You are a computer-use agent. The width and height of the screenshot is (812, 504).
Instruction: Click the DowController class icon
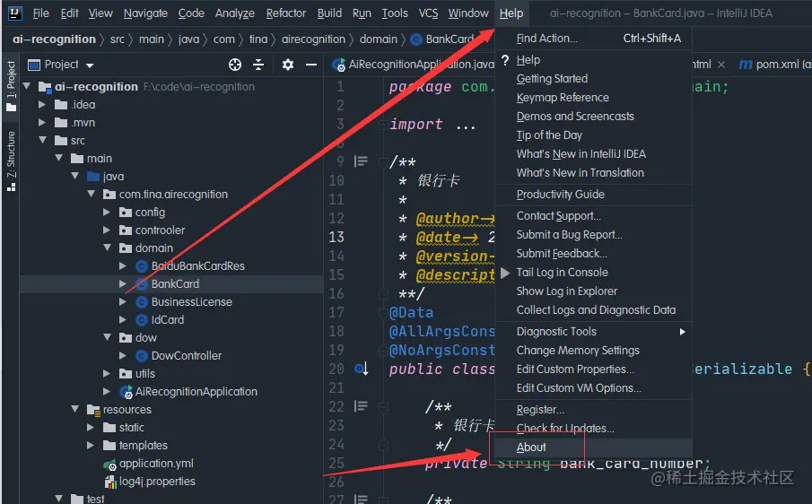tap(142, 356)
